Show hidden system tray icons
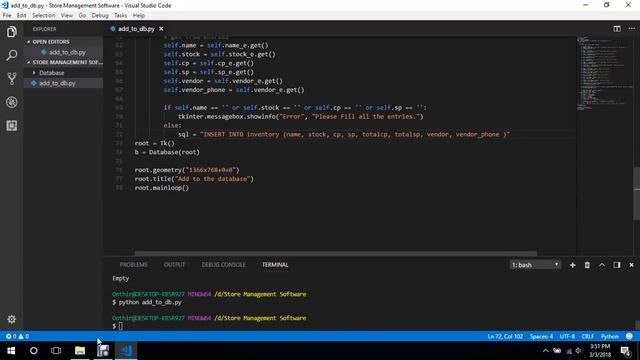Screen dimensions: 640x360 tap(545, 351)
